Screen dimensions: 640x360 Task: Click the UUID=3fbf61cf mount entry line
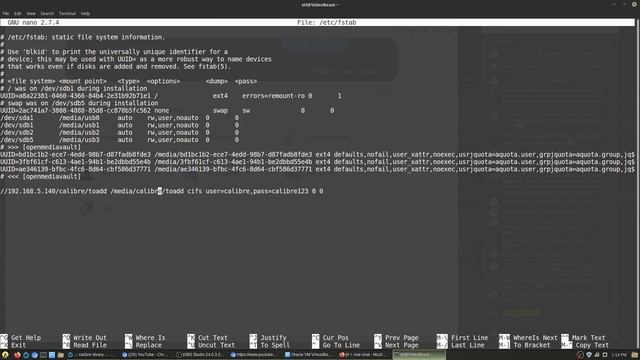click(x=318, y=162)
